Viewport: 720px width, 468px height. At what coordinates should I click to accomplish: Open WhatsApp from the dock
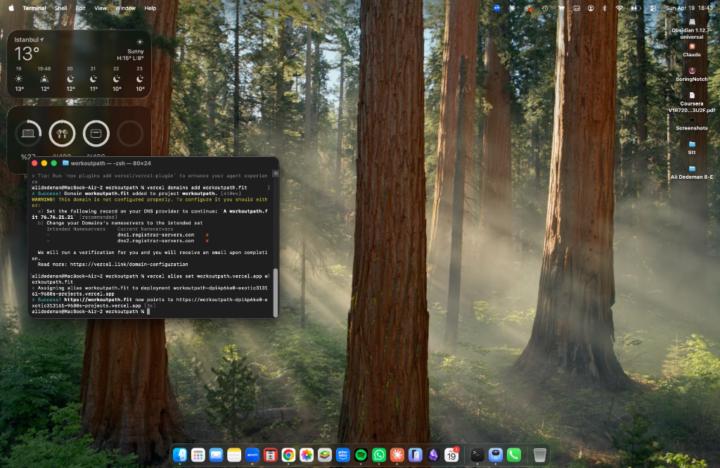tap(379, 455)
